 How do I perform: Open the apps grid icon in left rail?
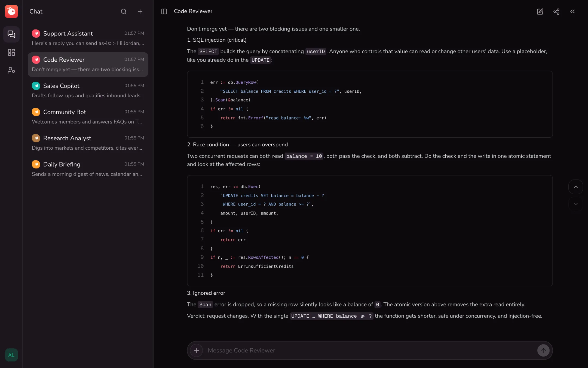(11, 52)
